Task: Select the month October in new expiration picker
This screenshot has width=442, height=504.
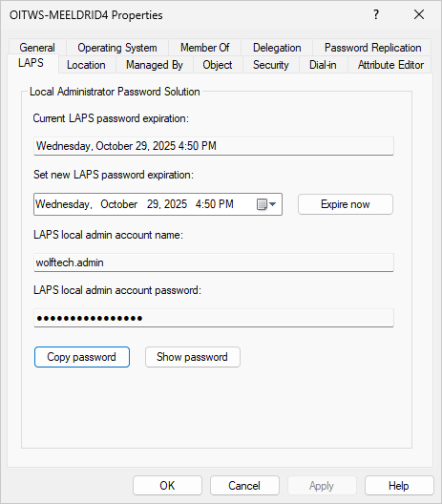Action: (x=119, y=204)
